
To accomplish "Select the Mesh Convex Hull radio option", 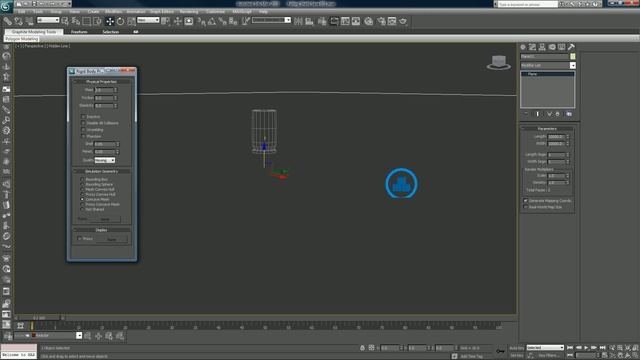I will click(82, 189).
